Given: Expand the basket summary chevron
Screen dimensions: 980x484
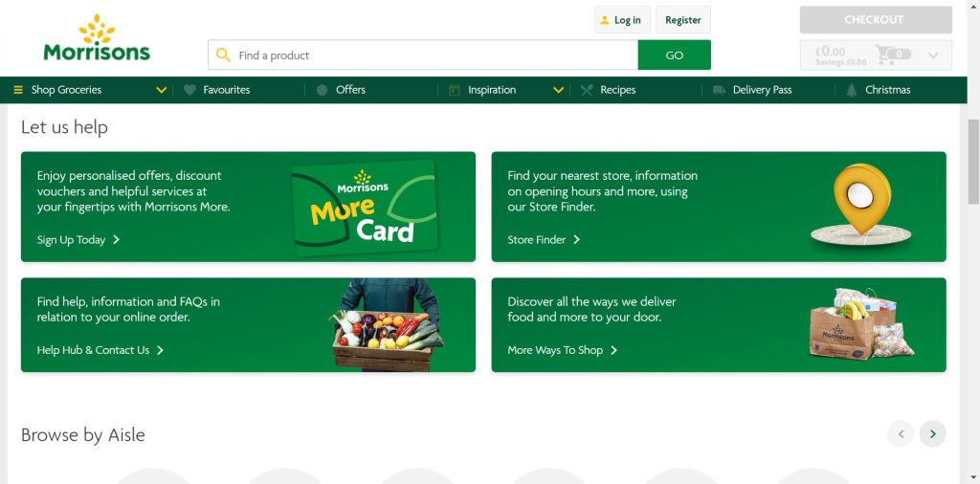Looking at the screenshot, I should (933, 55).
